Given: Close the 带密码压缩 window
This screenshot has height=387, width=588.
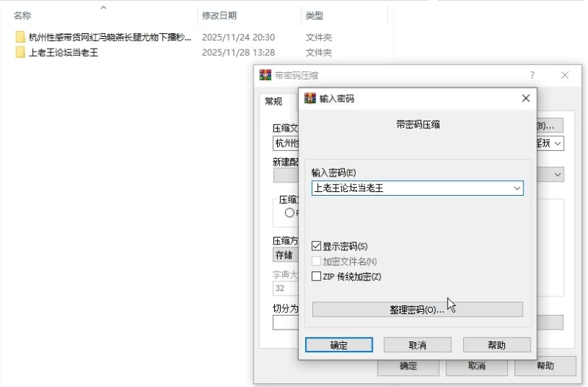Looking at the screenshot, I should point(564,75).
